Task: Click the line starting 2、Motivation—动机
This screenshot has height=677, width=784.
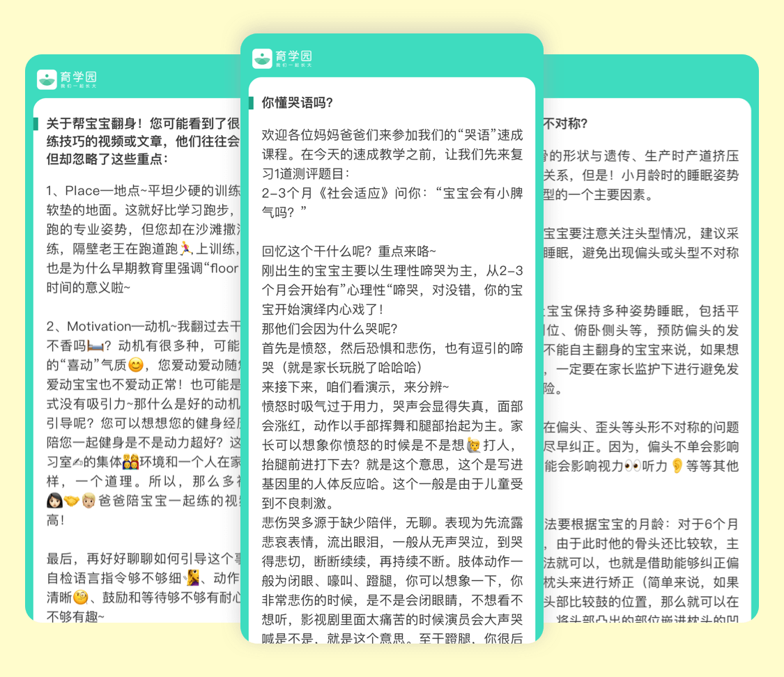Action: pyautogui.click(x=143, y=326)
